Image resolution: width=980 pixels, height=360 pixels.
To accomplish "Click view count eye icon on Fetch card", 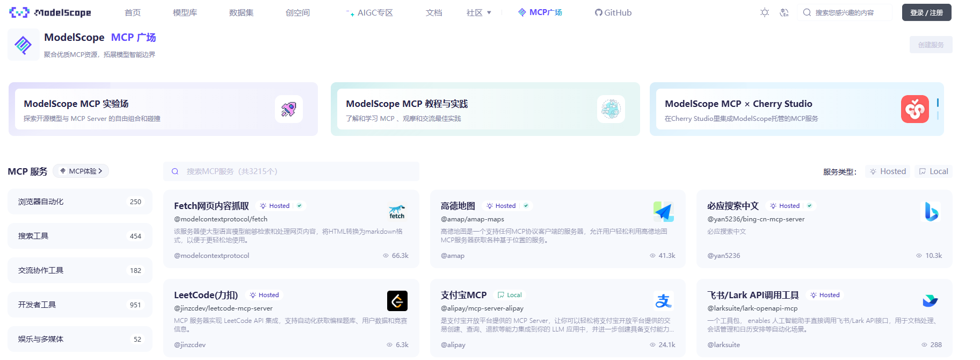I will (x=386, y=256).
